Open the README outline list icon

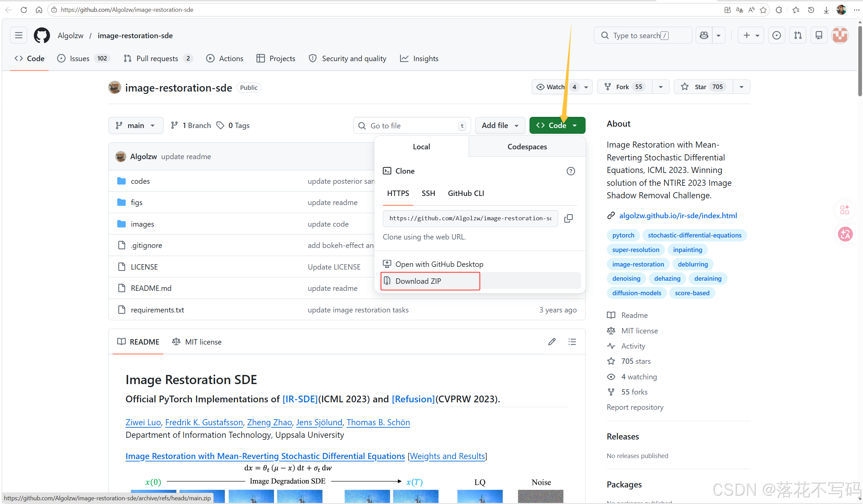click(572, 342)
